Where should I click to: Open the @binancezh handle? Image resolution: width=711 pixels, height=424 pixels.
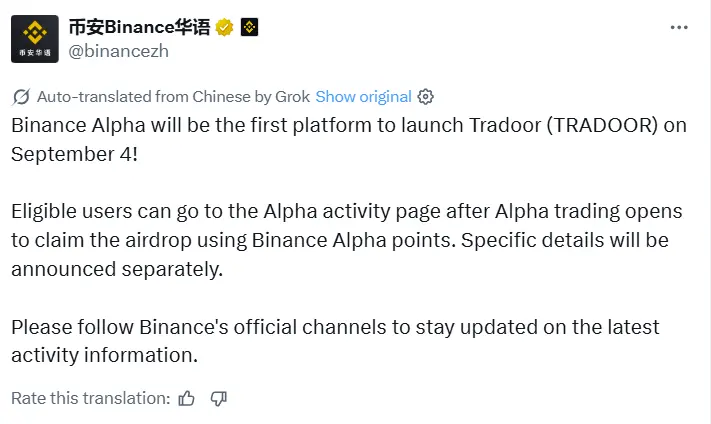(x=119, y=51)
